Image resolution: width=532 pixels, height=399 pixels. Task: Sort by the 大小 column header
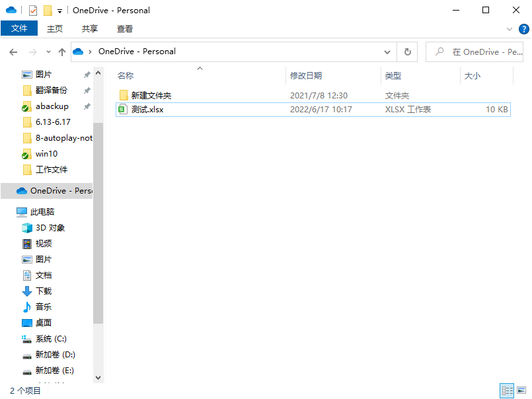pos(473,76)
